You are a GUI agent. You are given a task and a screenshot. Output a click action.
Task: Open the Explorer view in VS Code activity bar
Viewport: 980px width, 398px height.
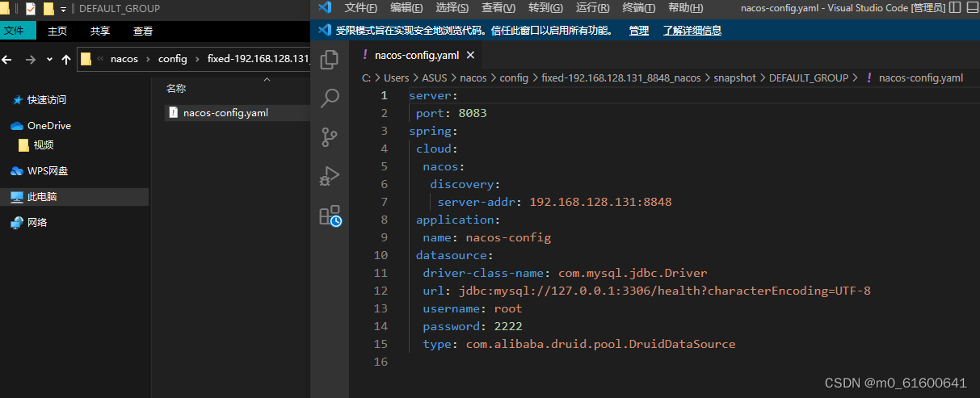[330, 60]
